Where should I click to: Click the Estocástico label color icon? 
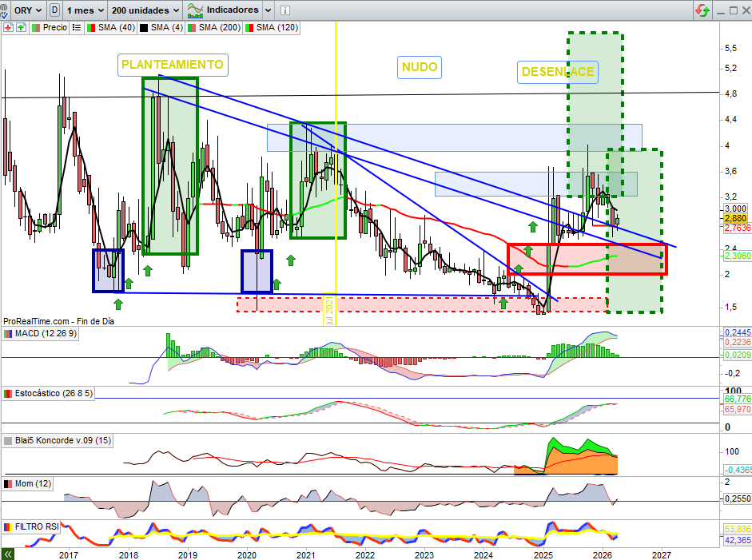tap(8, 394)
